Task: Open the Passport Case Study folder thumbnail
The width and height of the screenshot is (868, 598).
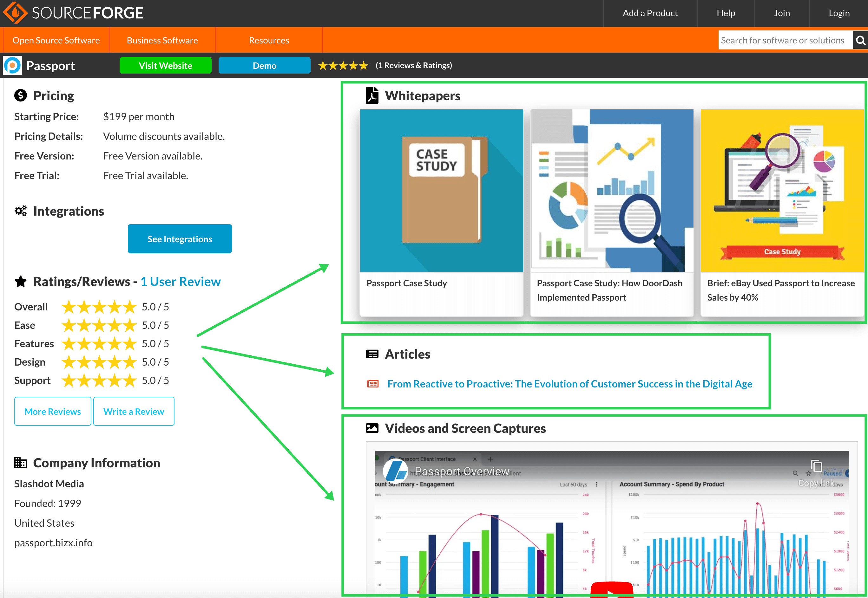Action: coord(441,191)
